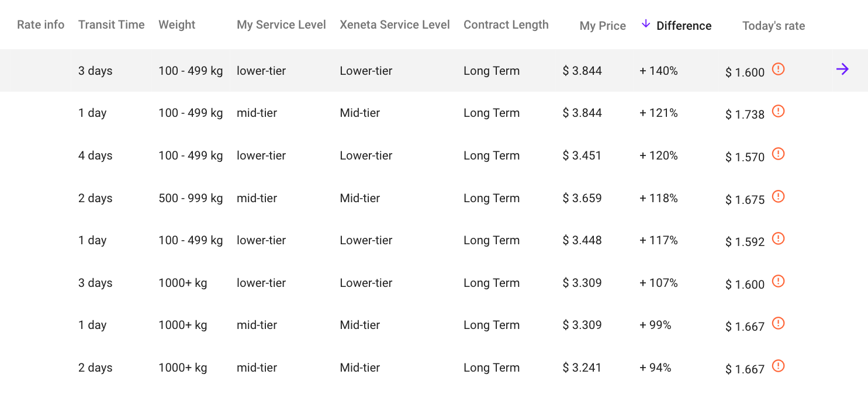This screenshot has width=868, height=395.
Task: Sort by My Price column header
Action: pos(603,26)
